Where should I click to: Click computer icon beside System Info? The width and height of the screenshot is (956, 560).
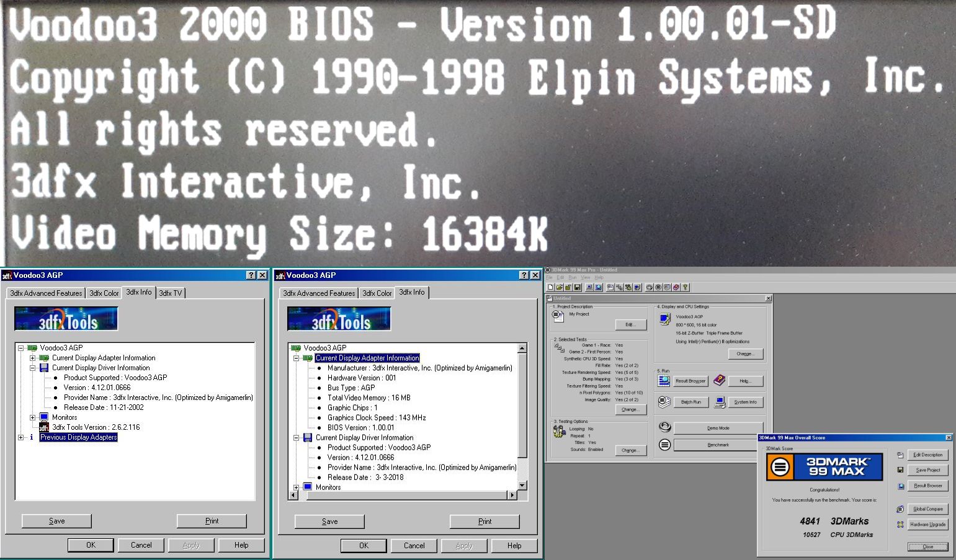(x=720, y=402)
